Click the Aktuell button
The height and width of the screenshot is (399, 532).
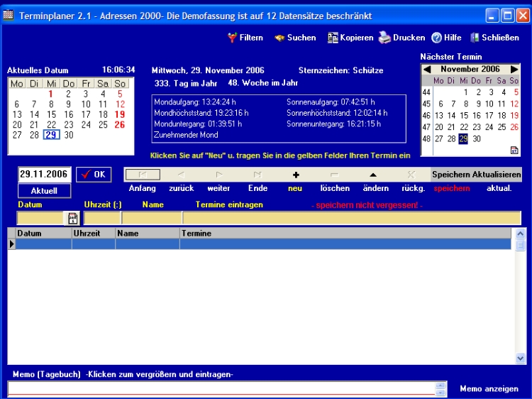pos(44,191)
